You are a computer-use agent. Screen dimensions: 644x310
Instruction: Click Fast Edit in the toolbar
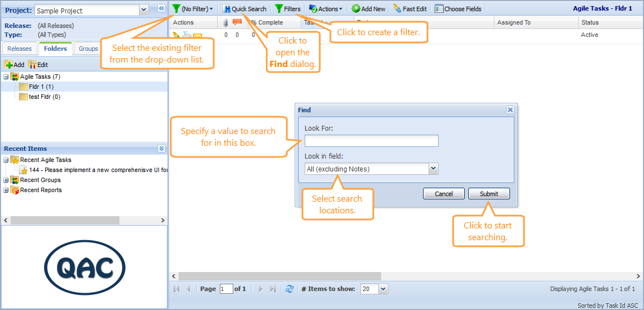[410, 8]
